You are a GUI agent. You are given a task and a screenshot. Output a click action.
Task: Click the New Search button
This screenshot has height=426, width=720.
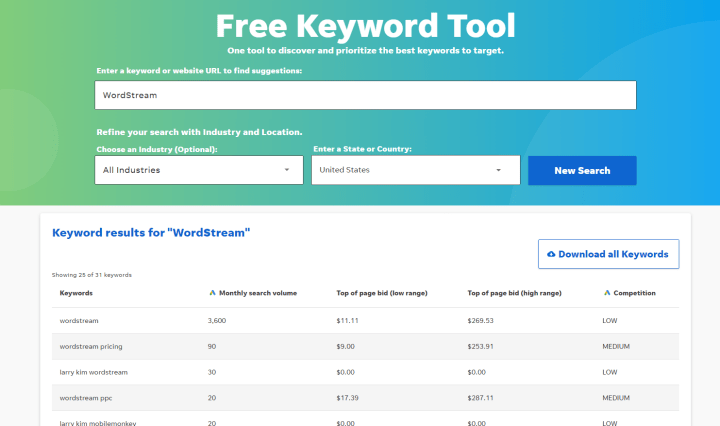click(x=582, y=170)
